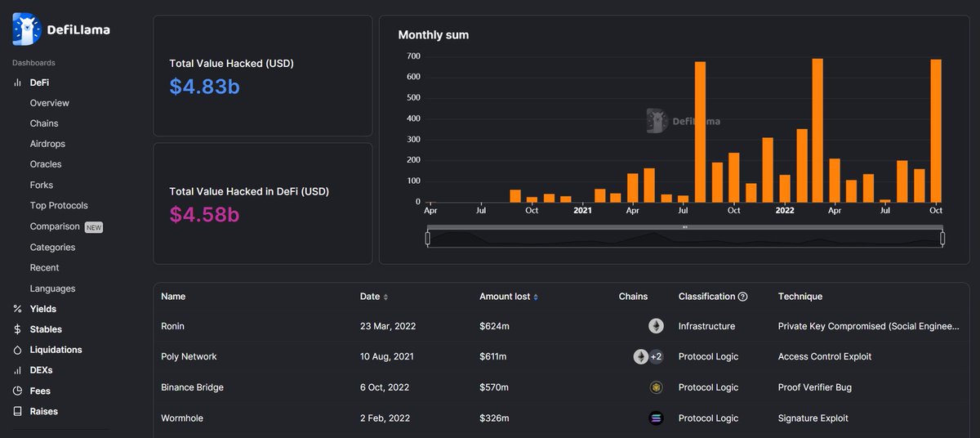The width and height of the screenshot is (980, 438).
Task: Click the DefiLlama logo
Action: pos(60,29)
